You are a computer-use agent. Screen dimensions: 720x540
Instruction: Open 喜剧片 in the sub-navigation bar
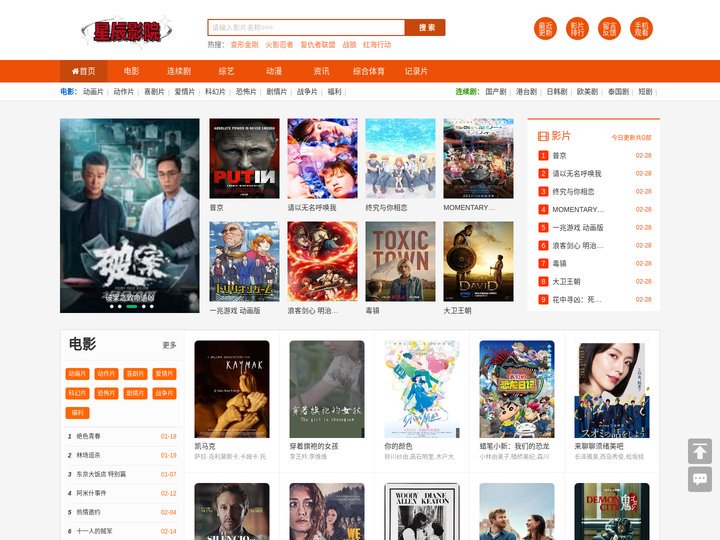click(154, 92)
